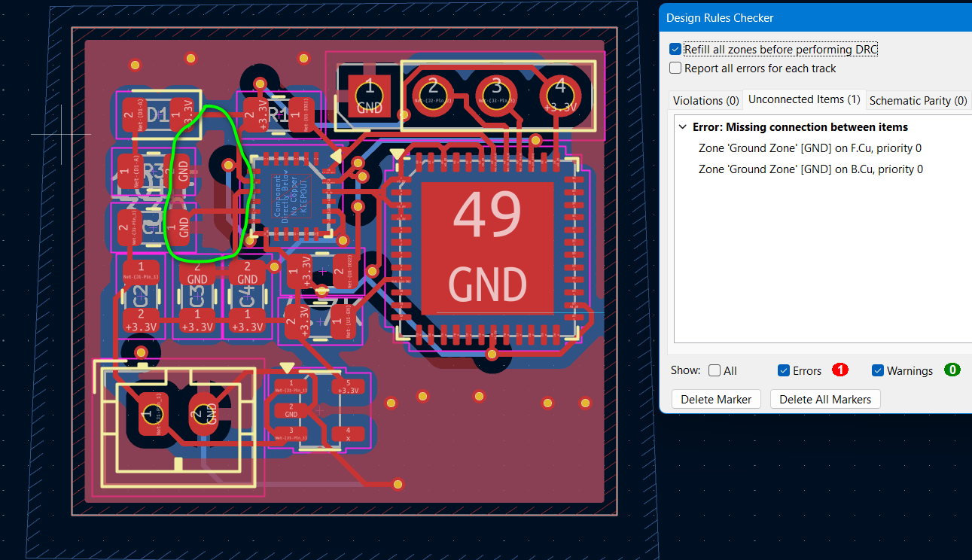Viewport: 972px width, 560px height.
Task: Click the Delete Marker button
Action: pos(716,399)
